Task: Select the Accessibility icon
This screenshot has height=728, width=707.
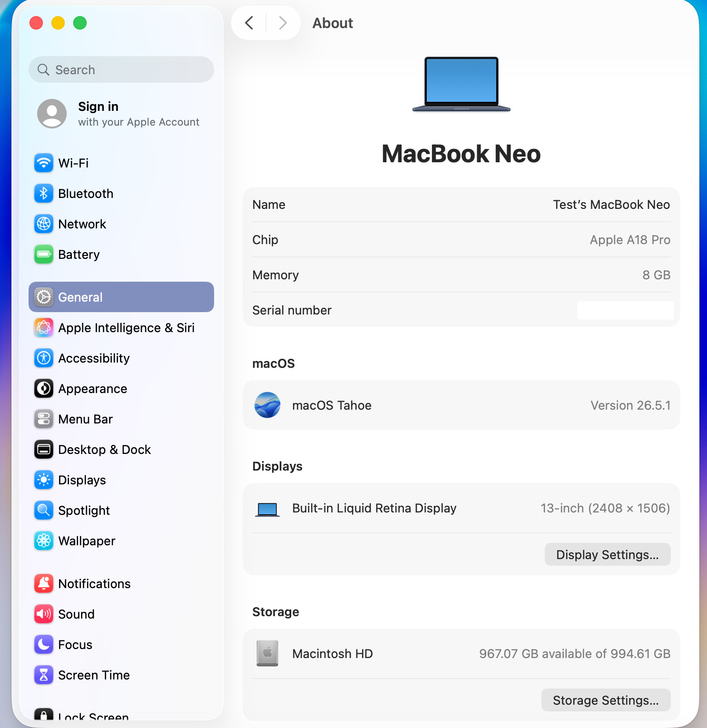Action: coord(44,358)
